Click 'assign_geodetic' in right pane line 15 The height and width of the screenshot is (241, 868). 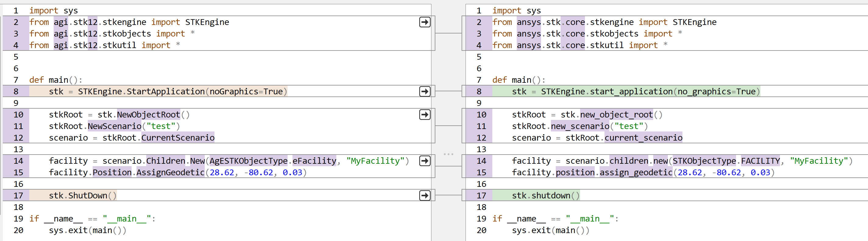click(636, 172)
